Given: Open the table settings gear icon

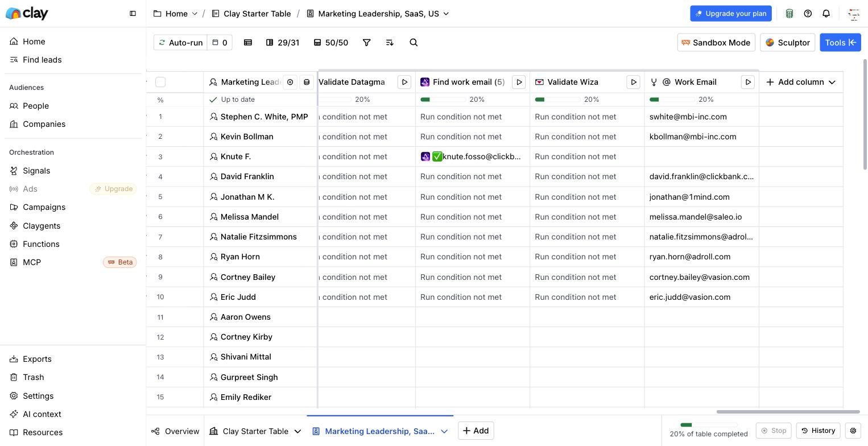Looking at the screenshot, I should pos(853,431).
